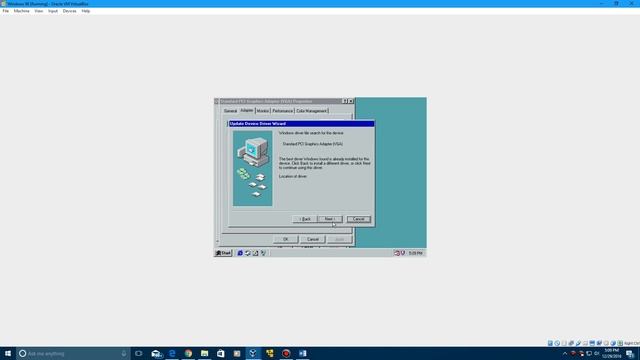640x360 pixels.
Task: Click the Windows 98 tray clock
Action: pos(415,253)
